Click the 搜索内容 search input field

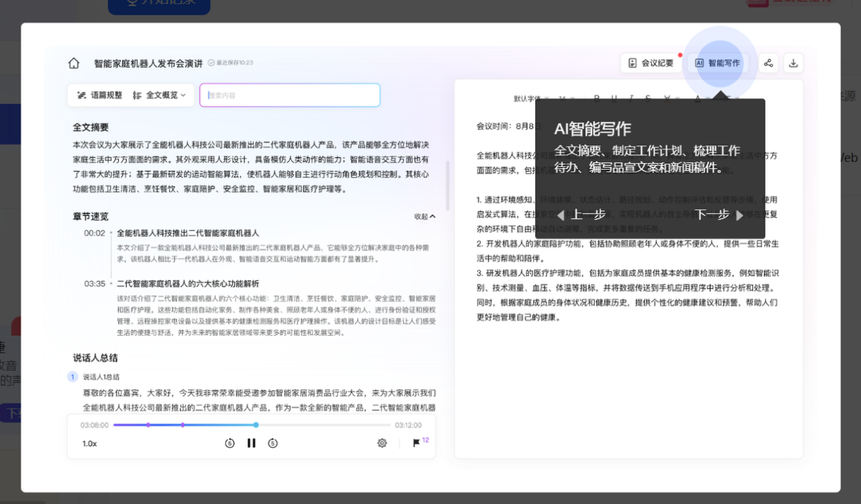pyautogui.click(x=290, y=95)
